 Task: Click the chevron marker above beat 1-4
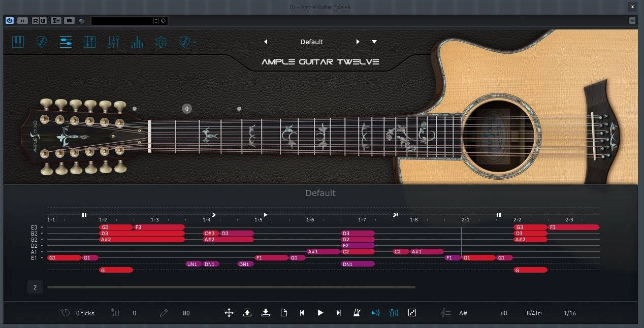(214, 215)
